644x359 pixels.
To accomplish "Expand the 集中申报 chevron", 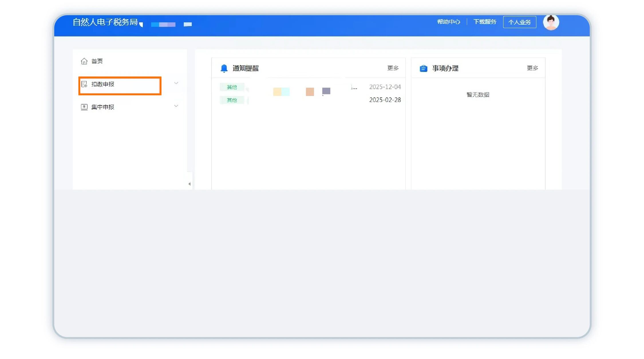I will pos(176,106).
